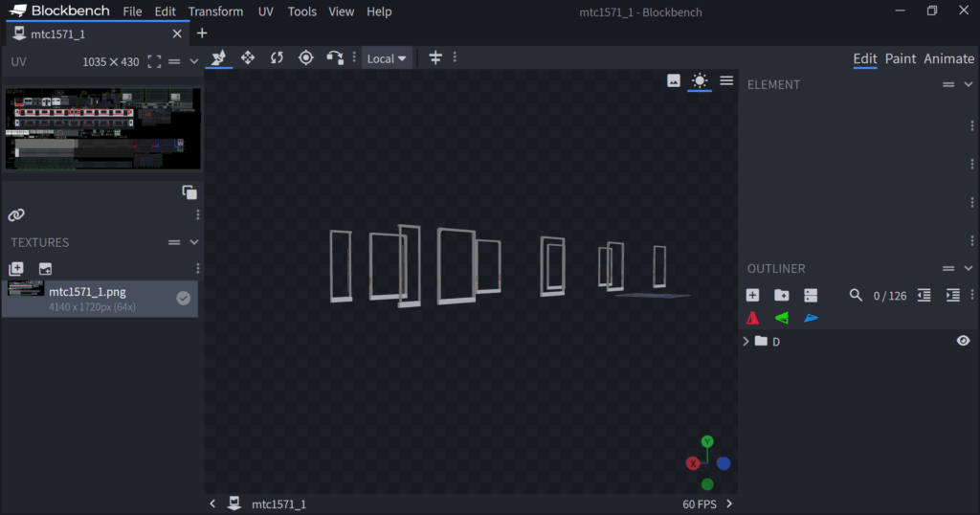Select the Rotate tool
Screen dimensions: 980x515
click(x=277, y=58)
